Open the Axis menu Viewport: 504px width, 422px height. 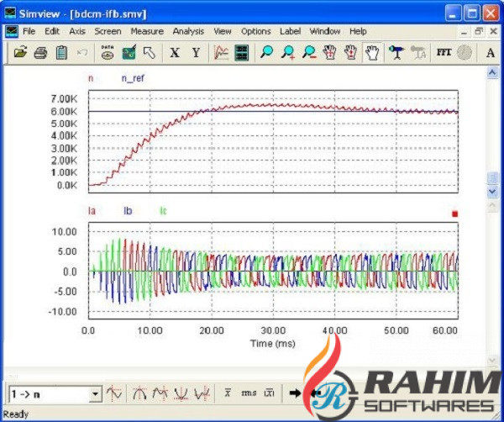click(77, 31)
